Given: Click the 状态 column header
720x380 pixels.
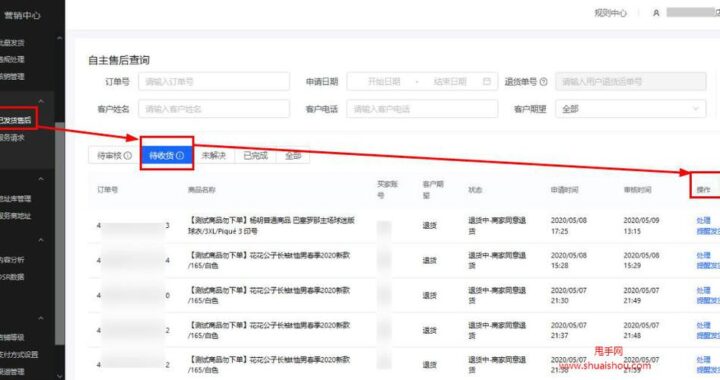Looking at the screenshot, I should pyautogui.click(x=475, y=190).
